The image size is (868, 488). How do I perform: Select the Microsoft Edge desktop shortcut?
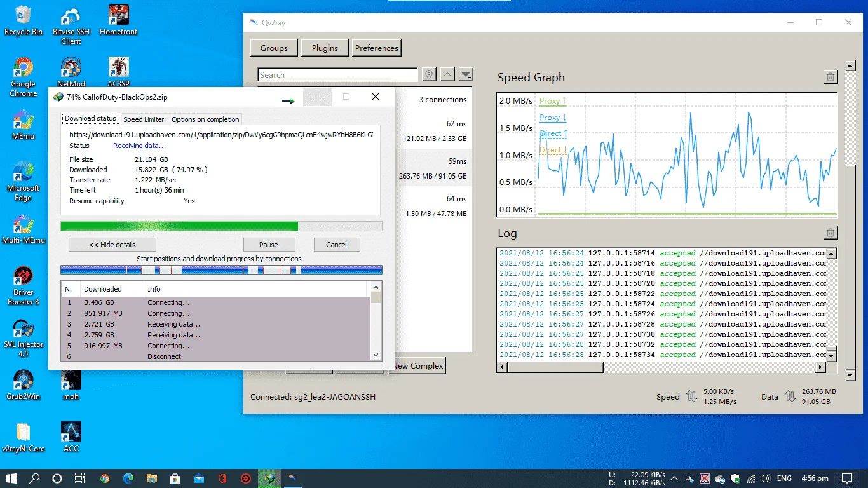(24, 182)
